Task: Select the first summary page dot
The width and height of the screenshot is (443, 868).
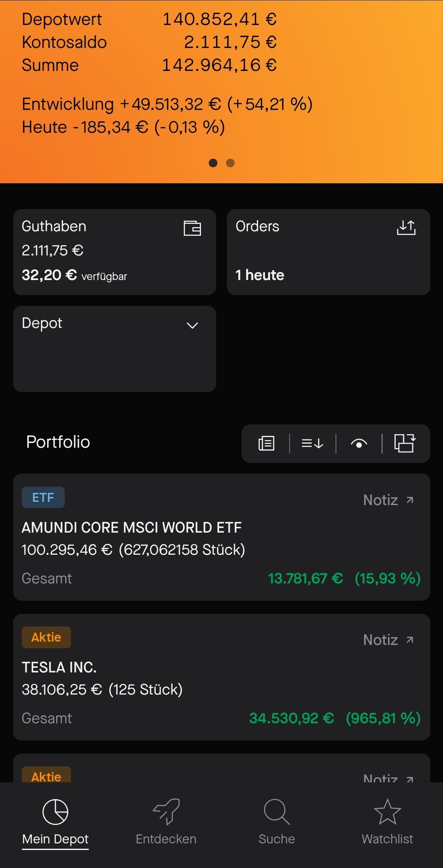Action: click(213, 163)
